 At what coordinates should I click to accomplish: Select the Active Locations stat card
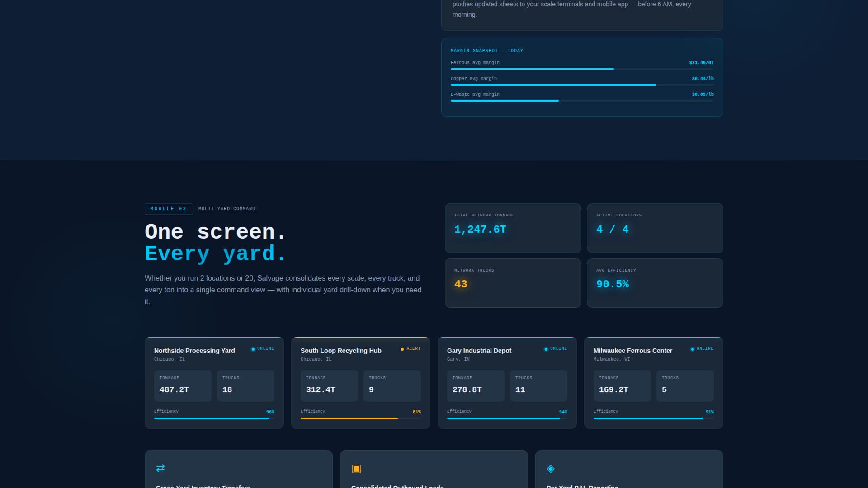(655, 228)
